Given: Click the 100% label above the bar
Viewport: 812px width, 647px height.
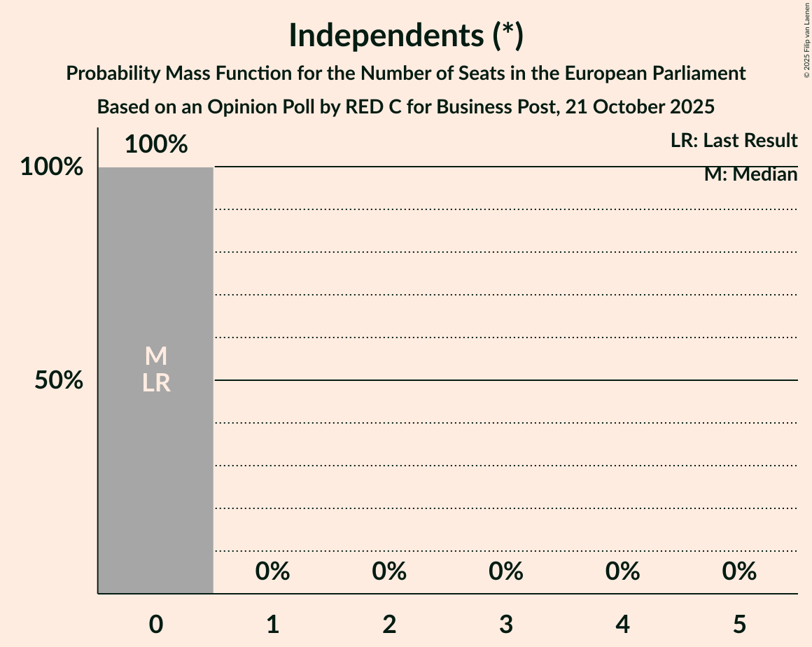Looking at the screenshot, I should click(156, 144).
